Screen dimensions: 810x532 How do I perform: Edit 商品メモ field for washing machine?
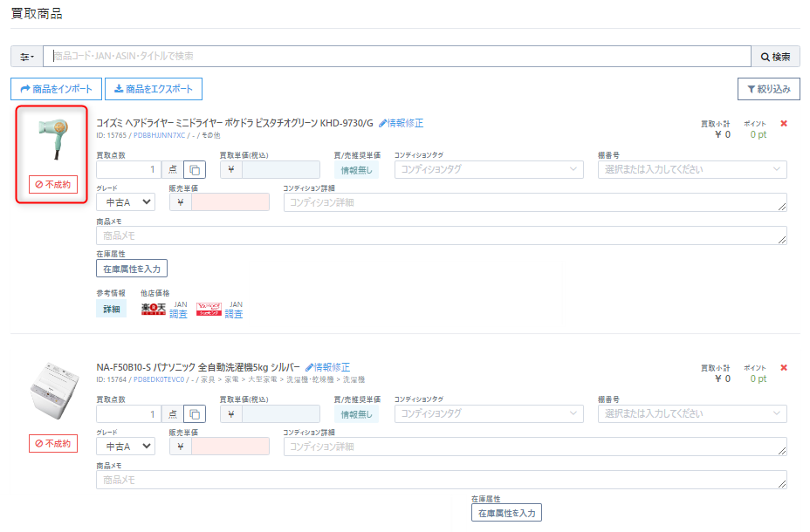(x=442, y=480)
